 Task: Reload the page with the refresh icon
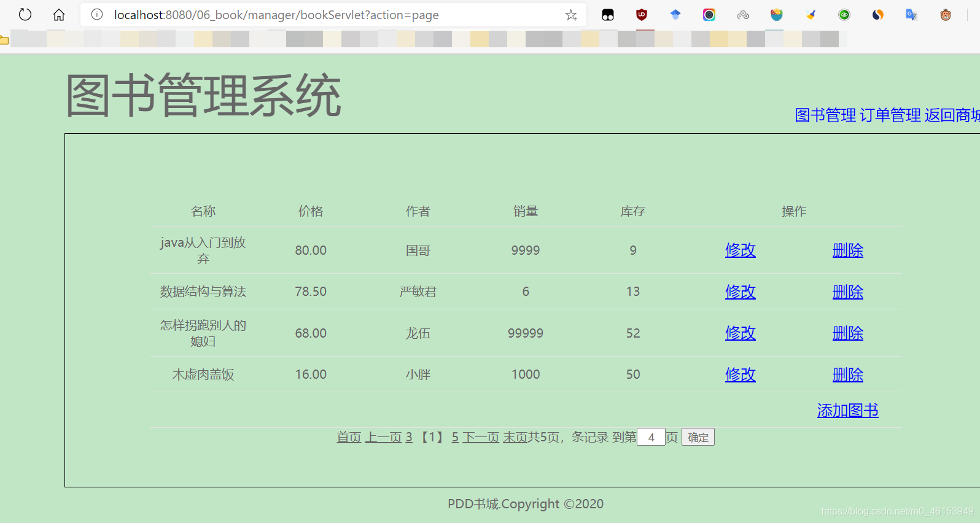25,15
